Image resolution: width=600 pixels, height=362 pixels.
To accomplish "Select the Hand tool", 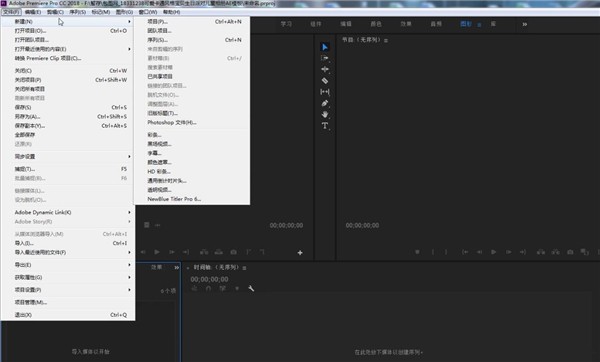I will click(325, 114).
